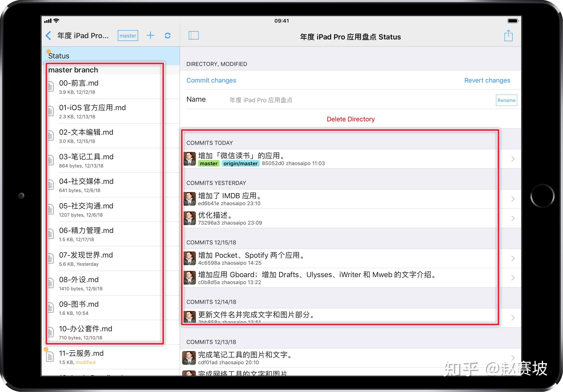Viewport: 563px width, 392px height.
Task: Click avatar of 85052d0 commit
Action: pyautogui.click(x=190, y=159)
